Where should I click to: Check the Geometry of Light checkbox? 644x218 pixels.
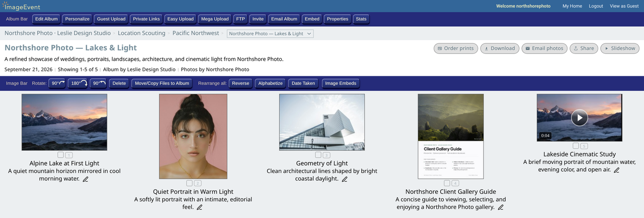coord(318,155)
